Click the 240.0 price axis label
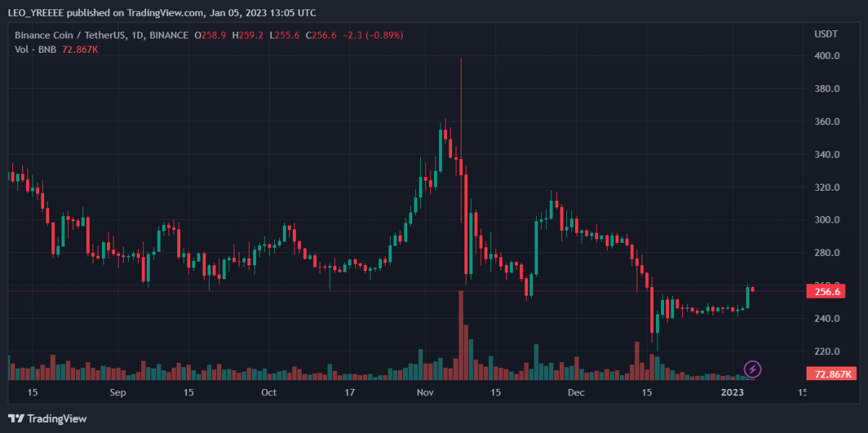Screen dimensions: 868x433 [x=827, y=319]
